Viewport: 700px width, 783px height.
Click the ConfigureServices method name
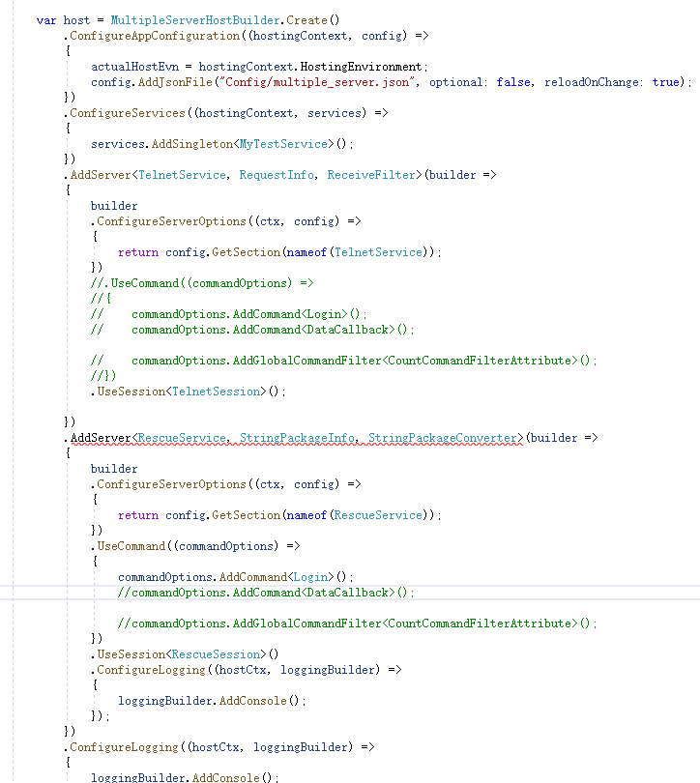128,113
